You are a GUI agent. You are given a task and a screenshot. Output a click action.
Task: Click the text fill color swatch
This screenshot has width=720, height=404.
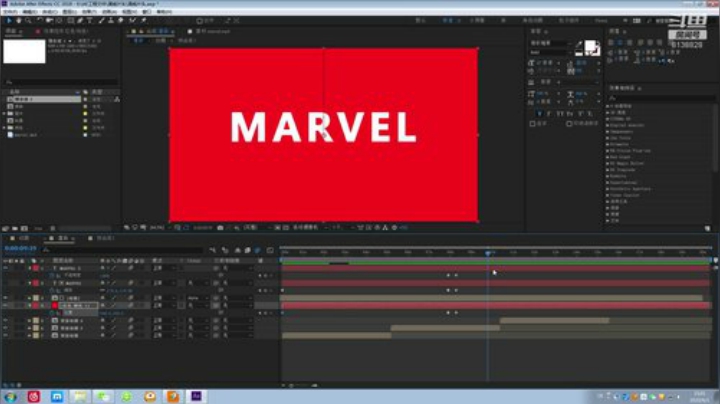(x=590, y=46)
